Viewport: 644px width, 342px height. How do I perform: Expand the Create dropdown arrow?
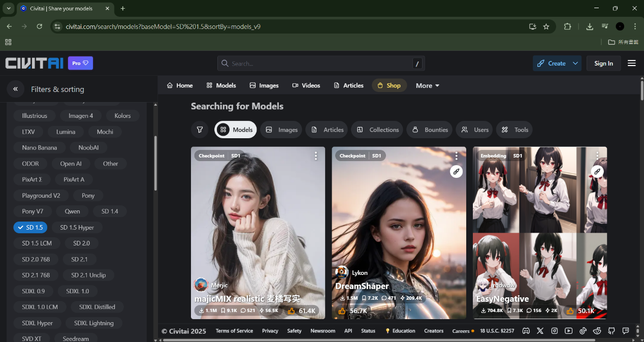575,64
